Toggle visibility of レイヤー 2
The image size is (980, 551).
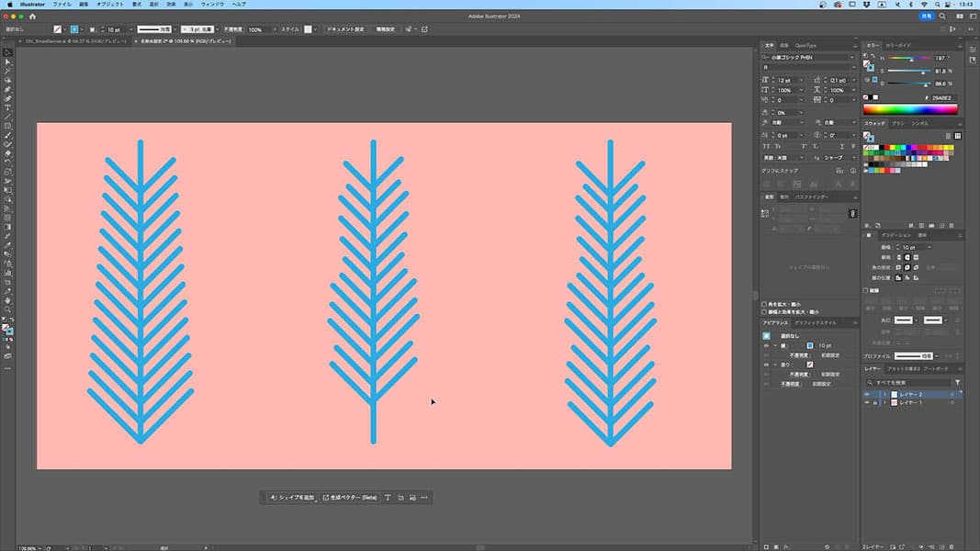tap(867, 394)
